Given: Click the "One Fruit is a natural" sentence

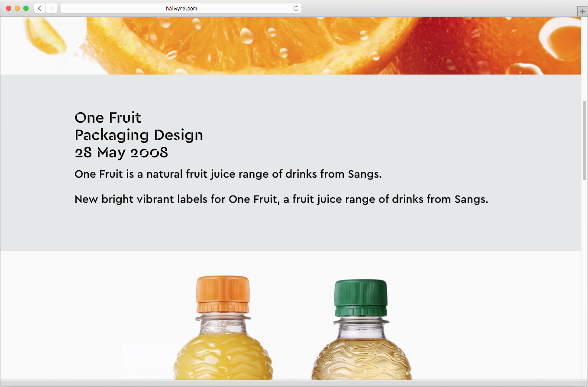Looking at the screenshot, I should 228,174.
